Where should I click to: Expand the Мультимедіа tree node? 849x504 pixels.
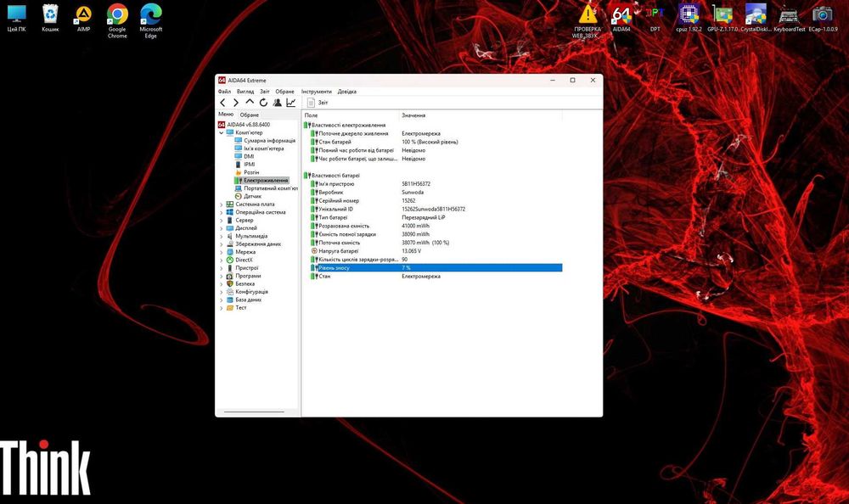(x=221, y=237)
